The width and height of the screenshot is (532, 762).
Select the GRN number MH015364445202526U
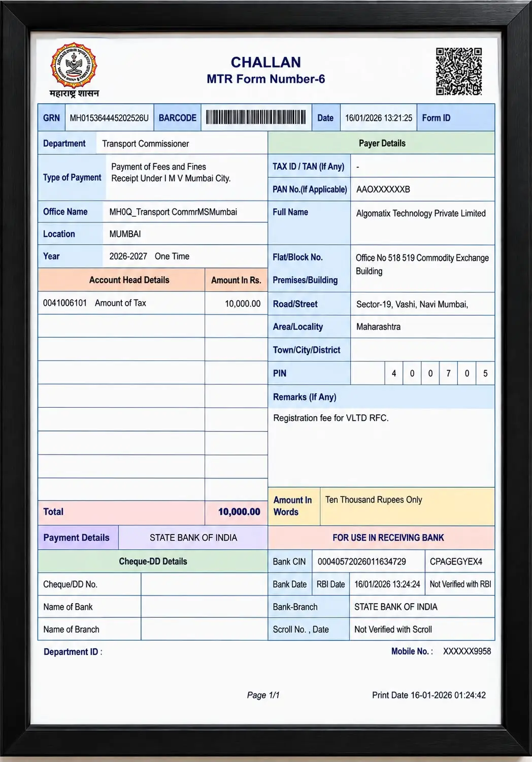click(109, 118)
